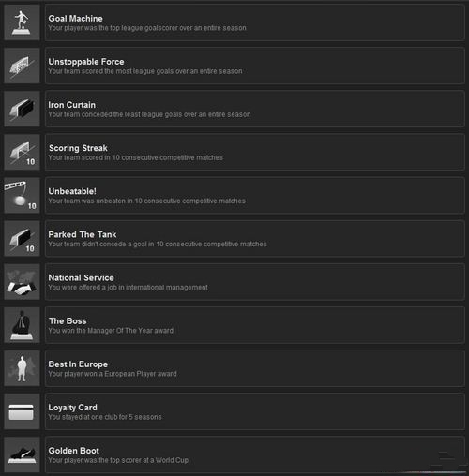Click the Unbeatable! ball and goal icon
Viewport: 469px width, 476px height.
pos(22,195)
